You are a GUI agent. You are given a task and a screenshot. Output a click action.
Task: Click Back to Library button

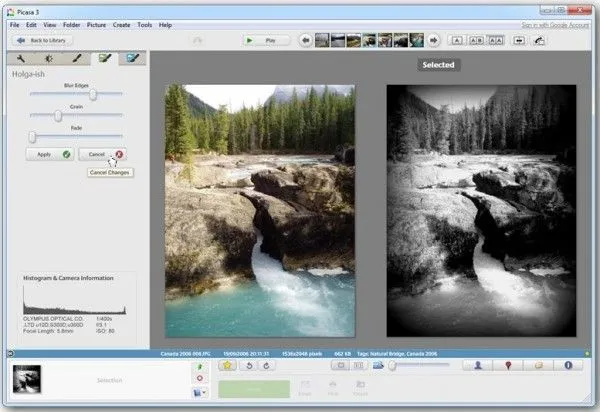[x=42, y=40]
